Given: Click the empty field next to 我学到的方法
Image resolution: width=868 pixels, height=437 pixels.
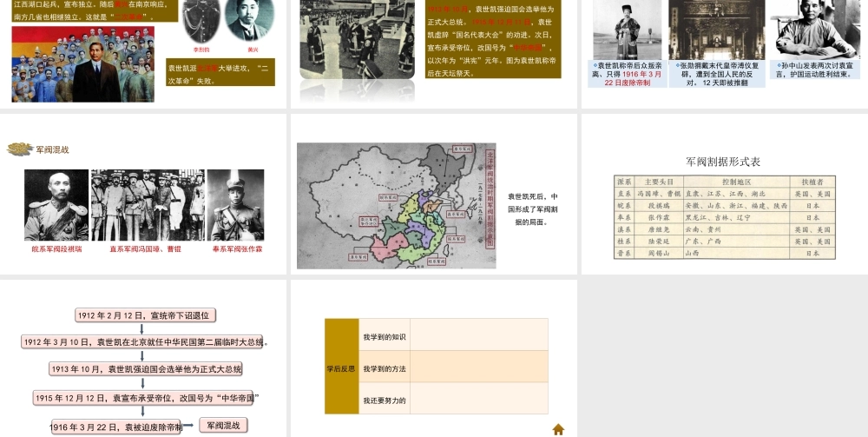Looking at the screenshot, I should click(x=479, y=366).
